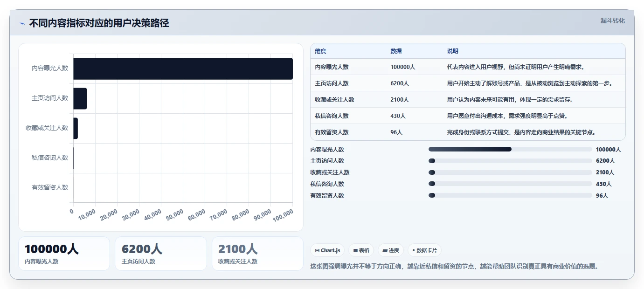Click the 有效留资人数 chart axis label
Image resolution: width=644 pixels, height=289 pixels.
[50, 187]
